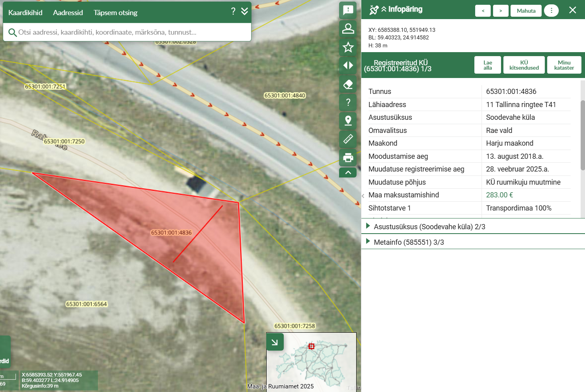Viewport: 585px width, 392px height.
Task: Select the eraser tool
Action: (x=348, y=84)
